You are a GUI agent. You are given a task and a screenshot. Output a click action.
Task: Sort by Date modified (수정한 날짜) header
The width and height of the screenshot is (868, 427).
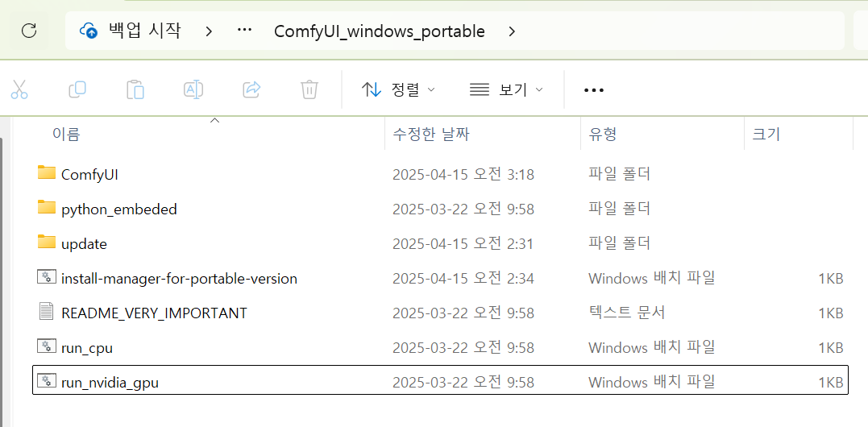pos(431,134)
